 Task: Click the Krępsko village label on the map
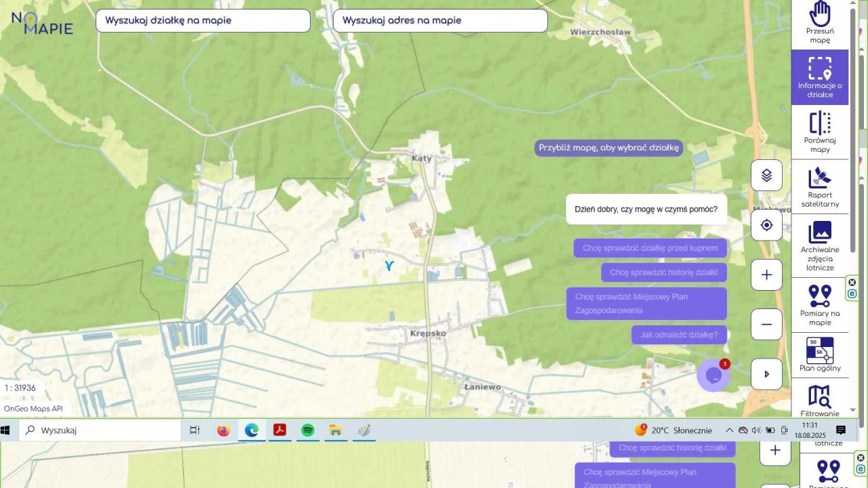(429, 333)
